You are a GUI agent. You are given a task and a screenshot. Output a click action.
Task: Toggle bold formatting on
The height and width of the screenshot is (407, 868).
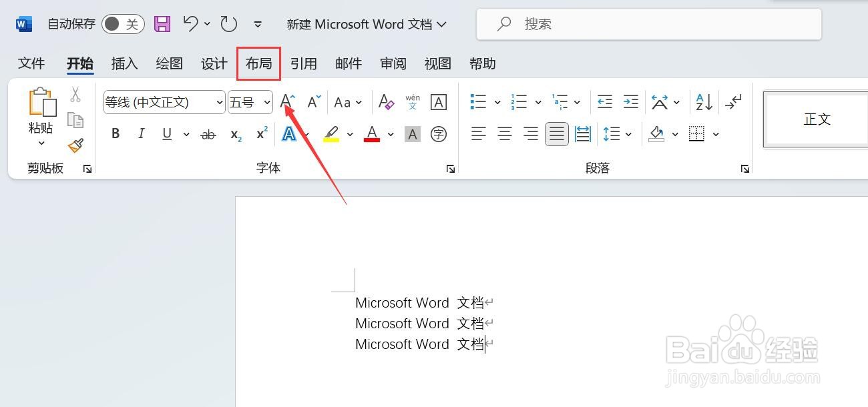pos(115,133)
